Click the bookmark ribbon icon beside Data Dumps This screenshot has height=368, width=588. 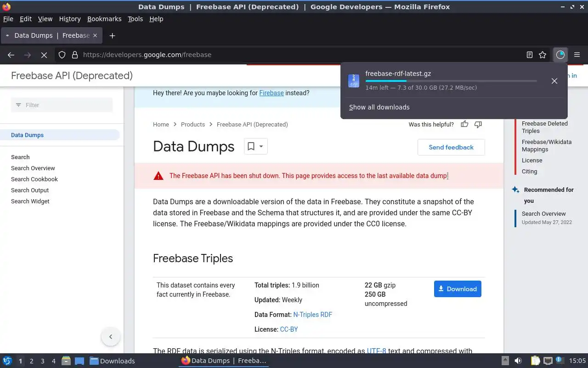pyautogui.click(x=251, y=146)
